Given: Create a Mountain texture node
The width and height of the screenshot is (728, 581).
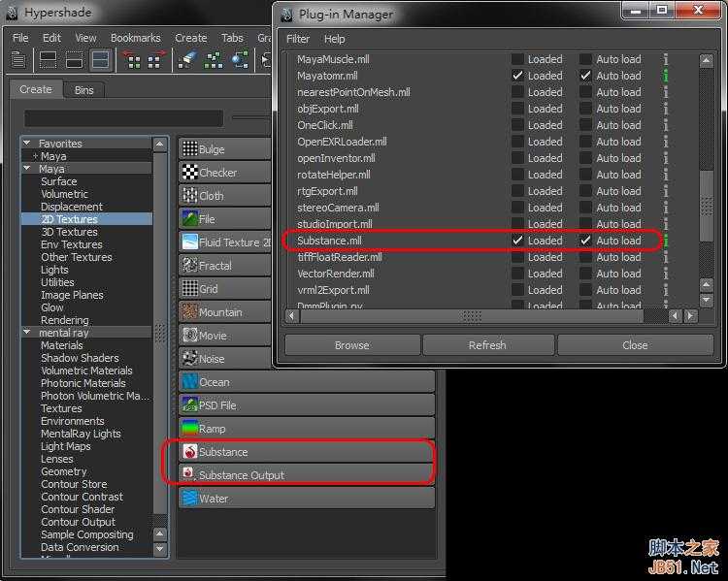Looking at the screenshot, I should coord(225,312).
